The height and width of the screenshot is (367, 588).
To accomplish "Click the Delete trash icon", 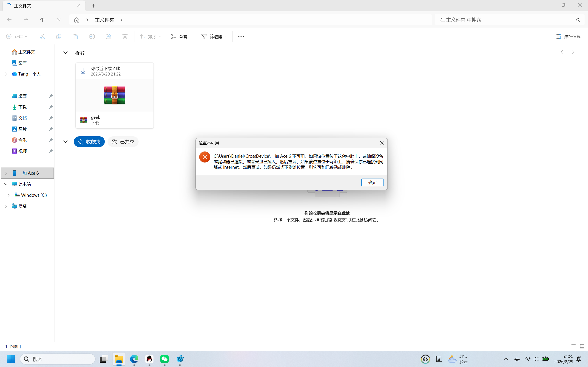I will click(x=125, y=36).
